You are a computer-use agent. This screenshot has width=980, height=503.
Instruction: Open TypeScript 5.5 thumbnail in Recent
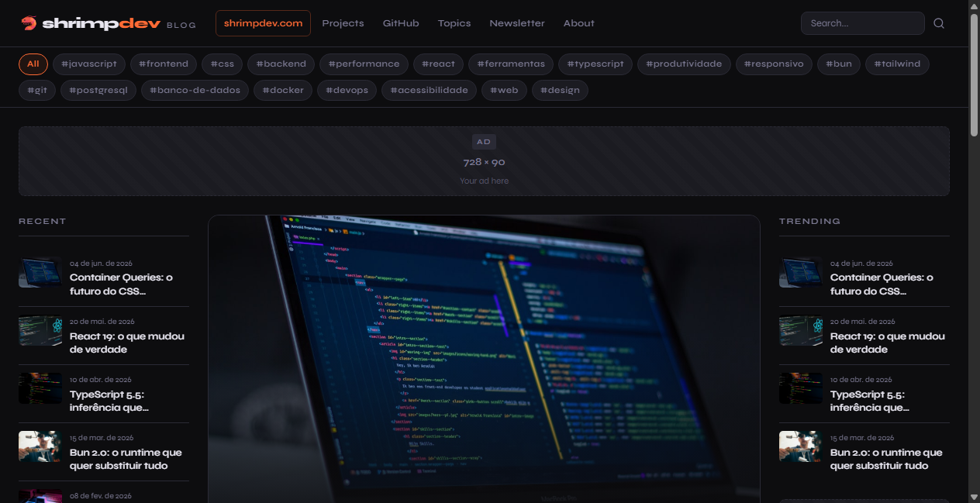[x=40, y=388]
